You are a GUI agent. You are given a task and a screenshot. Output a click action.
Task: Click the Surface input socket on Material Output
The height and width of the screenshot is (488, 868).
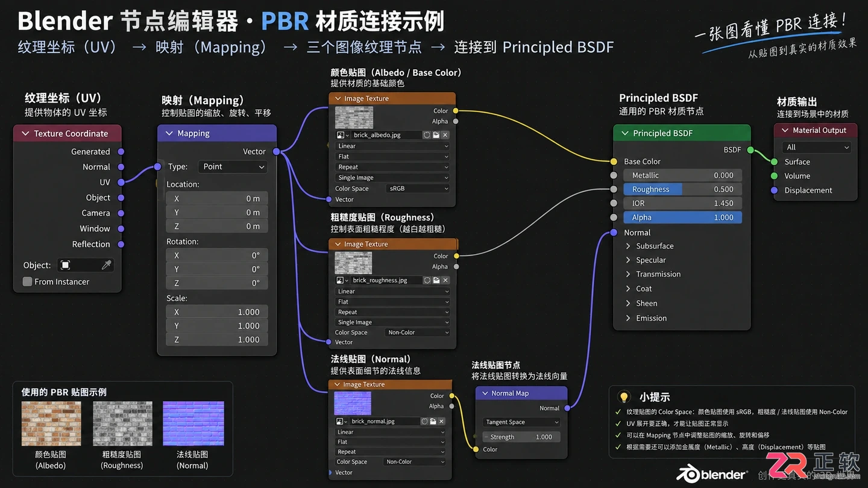point(774,161)
